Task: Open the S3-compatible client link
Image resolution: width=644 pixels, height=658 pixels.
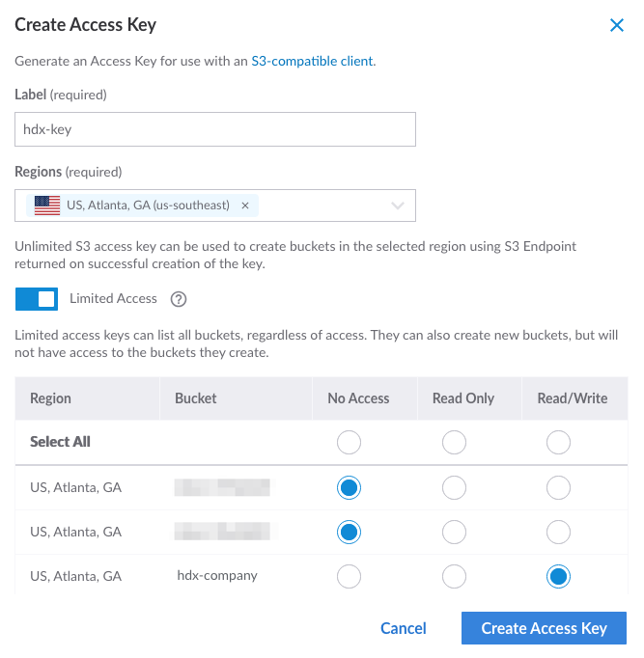Action: [x=312, y=61]
